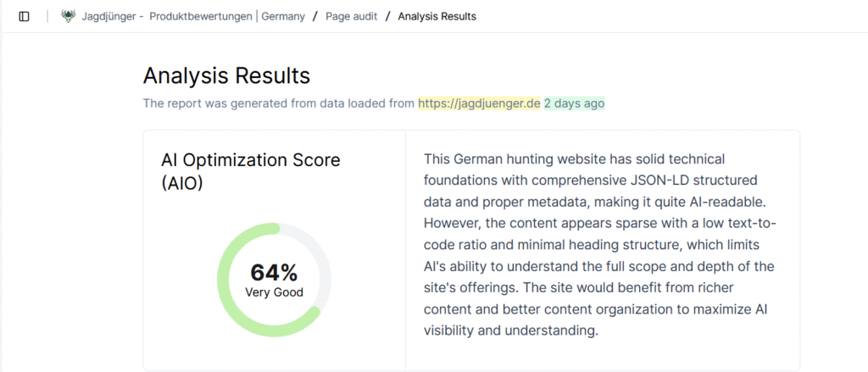The image size is (868, 372).
Task: Go back to Page audit breadcrumb
Action: click(x=350, y=16)
